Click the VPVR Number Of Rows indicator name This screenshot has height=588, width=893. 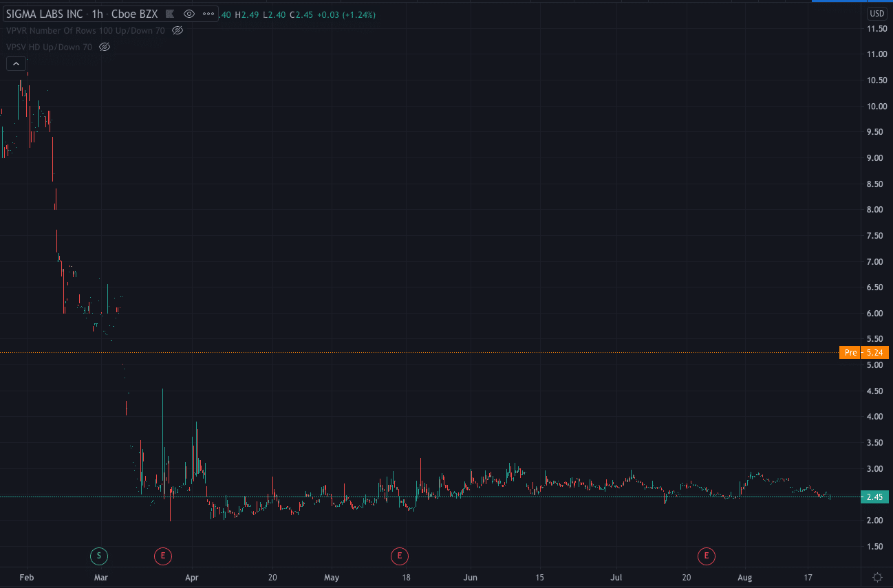(x=85, y=30)
